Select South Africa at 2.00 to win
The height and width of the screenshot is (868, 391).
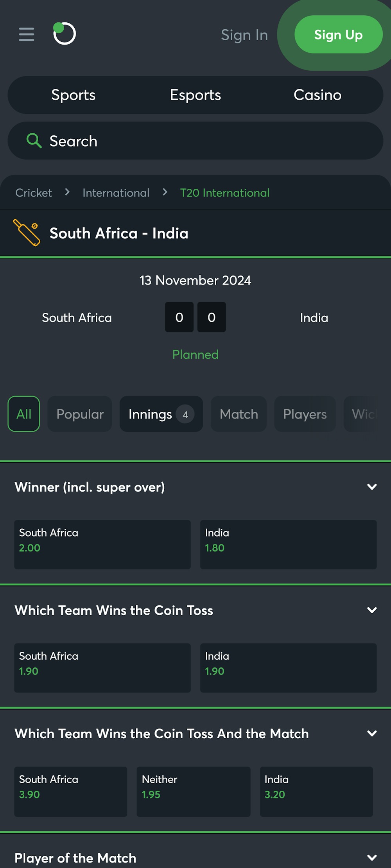tap(102, 544)
